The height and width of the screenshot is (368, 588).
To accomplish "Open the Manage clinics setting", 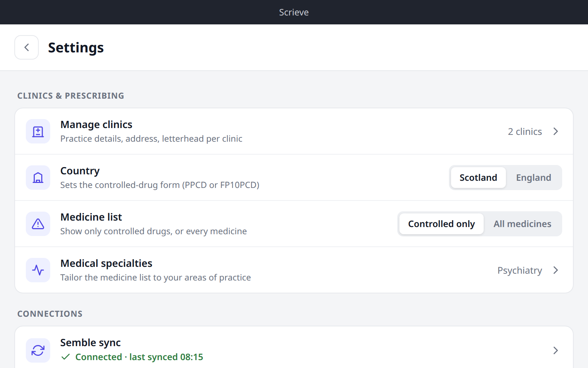I will point(294,131).
